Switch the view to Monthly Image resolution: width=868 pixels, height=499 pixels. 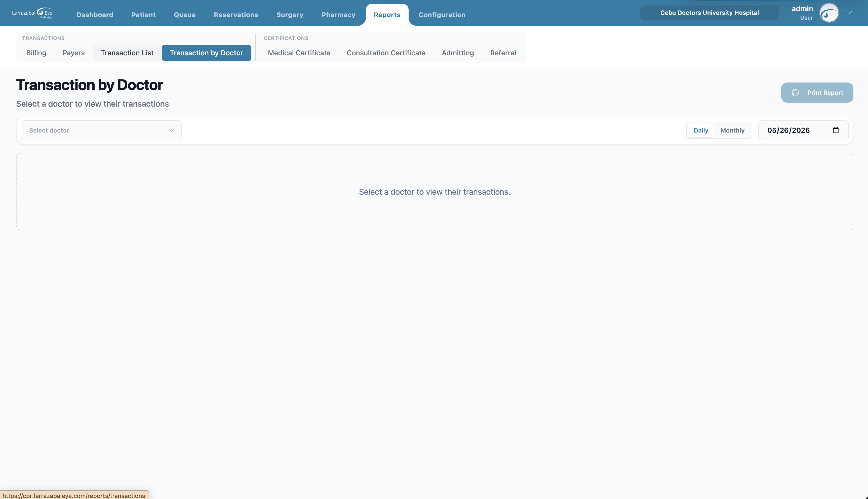[x=732, y=130]
